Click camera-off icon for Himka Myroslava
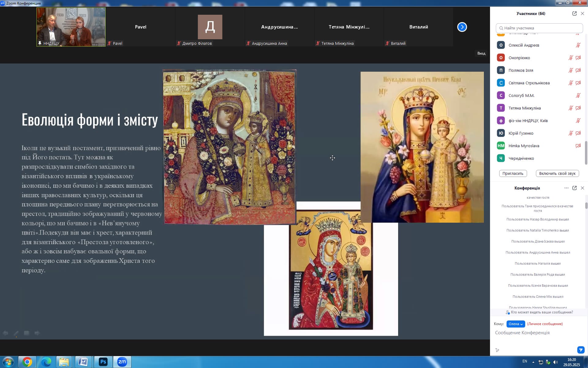The image size is (588, 368). 578,146
